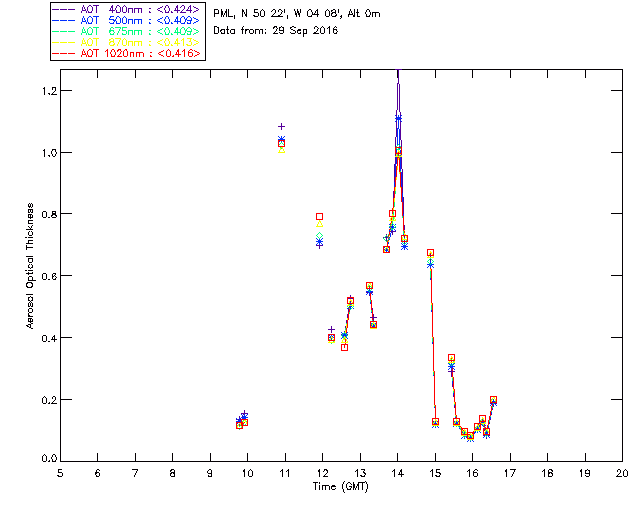Viewport: 640px width, 512px height.
Task: Click the red square marker near 0.67 before hour 15
Action: 430,253
